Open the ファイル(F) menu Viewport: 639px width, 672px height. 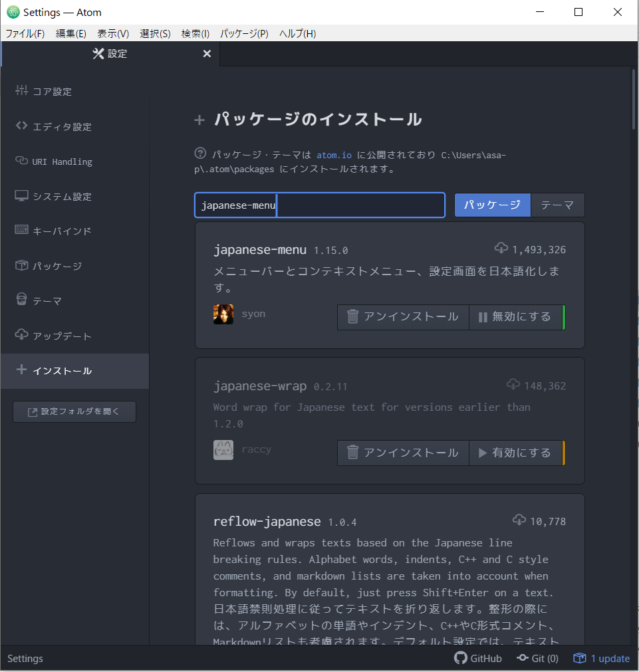tap(25, 33)
